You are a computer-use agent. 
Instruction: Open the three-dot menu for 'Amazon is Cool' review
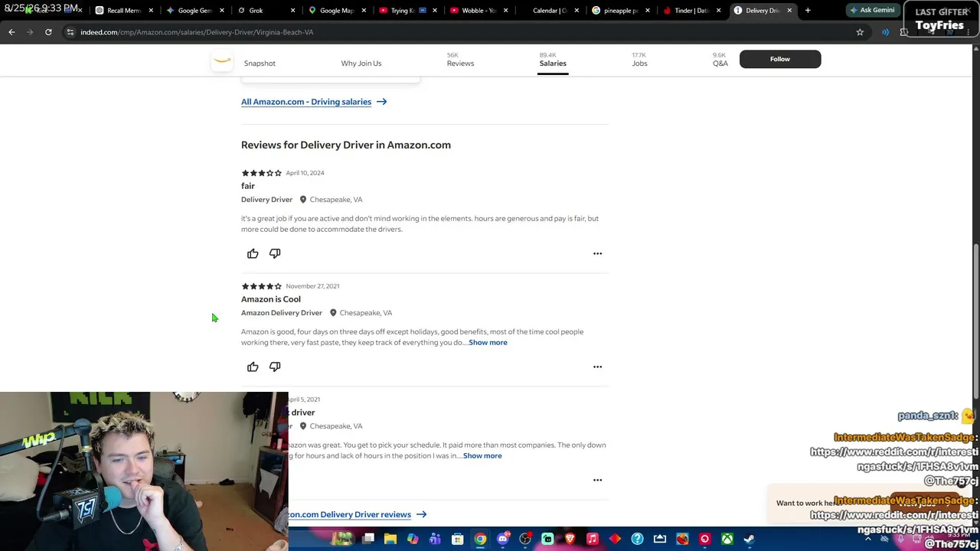pyautogui.click(x=597, y=367)
